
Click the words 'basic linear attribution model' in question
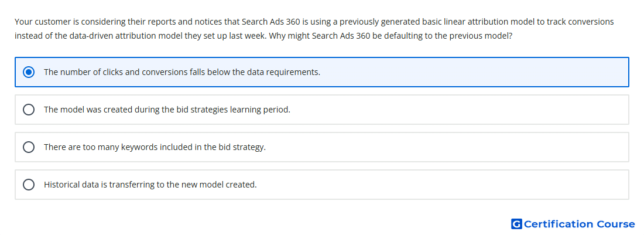point(478,21)
